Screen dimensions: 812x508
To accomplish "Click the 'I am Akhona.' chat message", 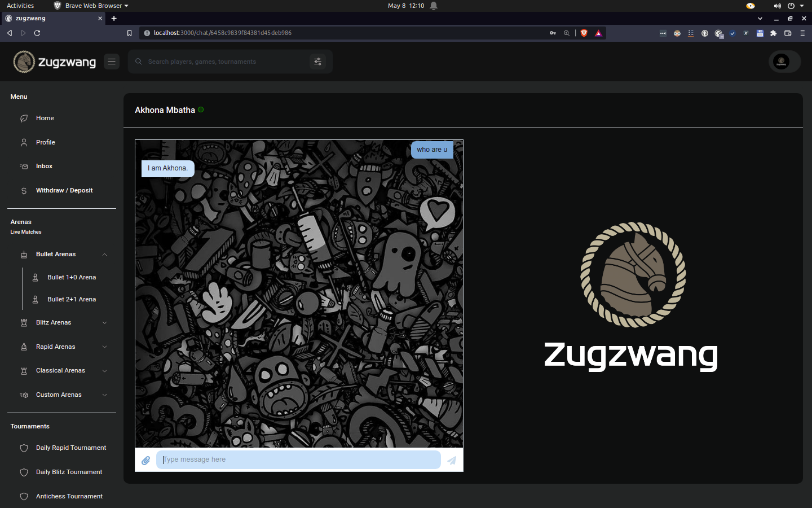I will click(168, 168).
